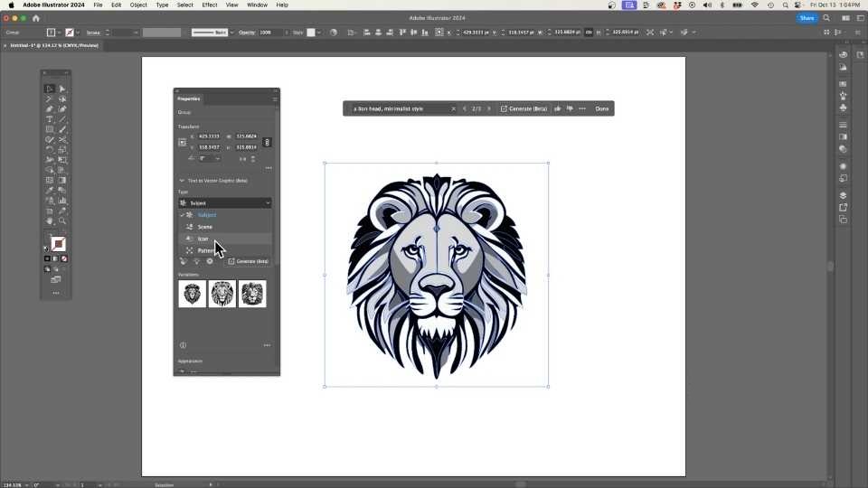Toggle constrain width and height proportions link
Viewport: 868px width, 488px height.
tap(267, 142)
